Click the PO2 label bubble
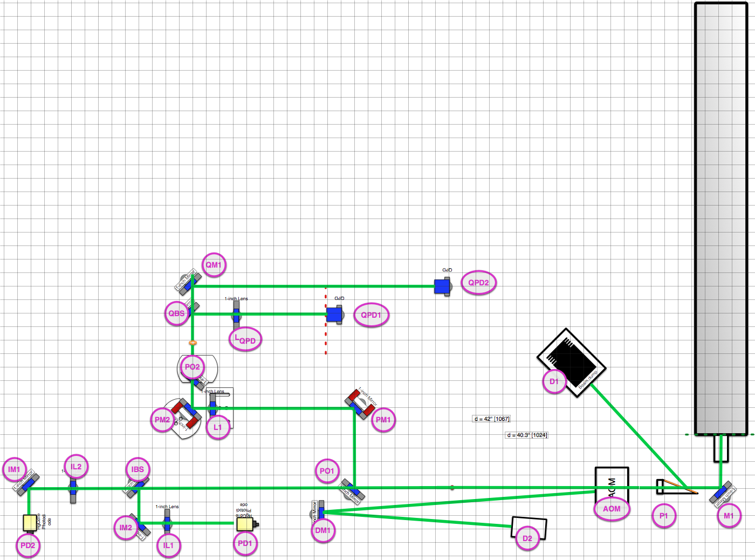This screenshot has height=560, width=755. pyautogui.click(x=193, y=367)
